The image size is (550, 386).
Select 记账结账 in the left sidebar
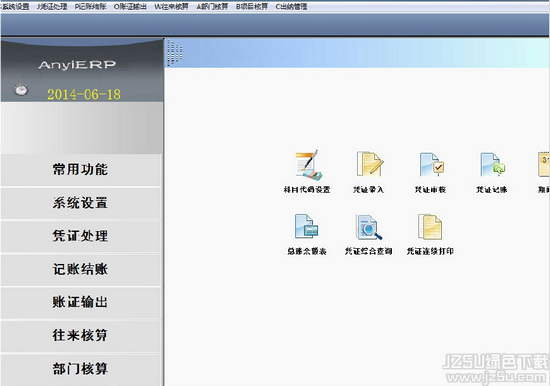(81, 269)
